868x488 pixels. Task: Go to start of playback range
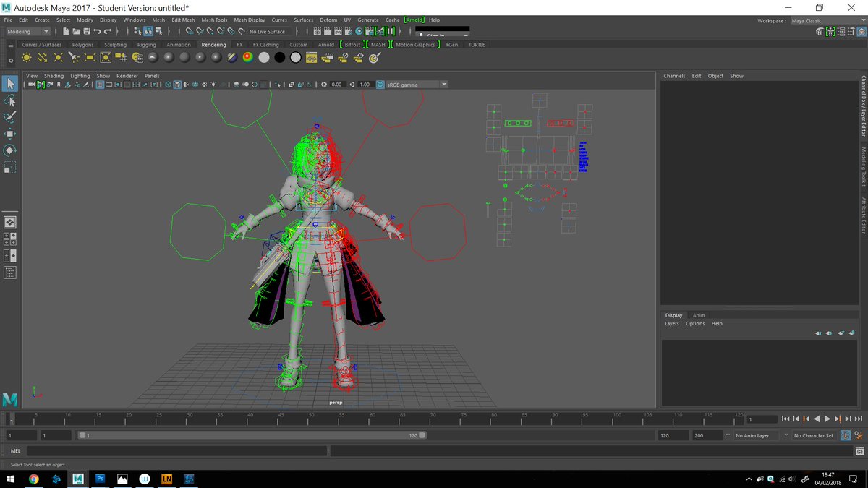pos(786,419)
